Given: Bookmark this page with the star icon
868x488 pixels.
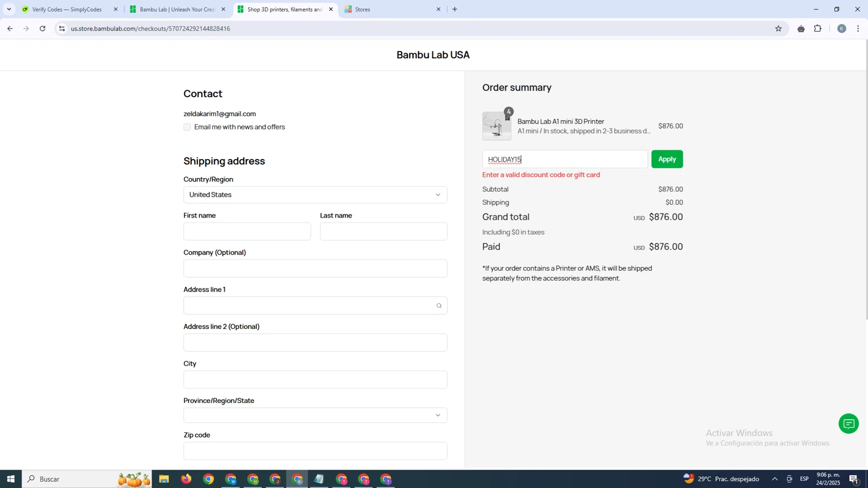Looking at the screenshot, I should pyautogui.click(x=778, y=28).
